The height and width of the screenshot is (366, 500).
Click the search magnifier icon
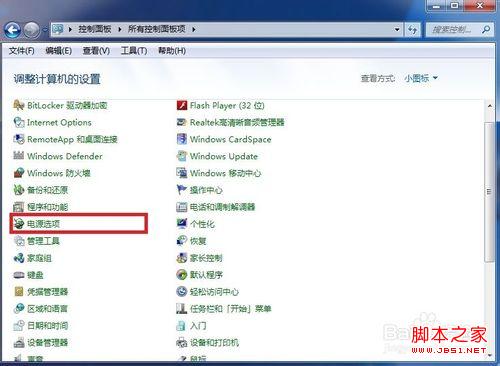(486, 30)
